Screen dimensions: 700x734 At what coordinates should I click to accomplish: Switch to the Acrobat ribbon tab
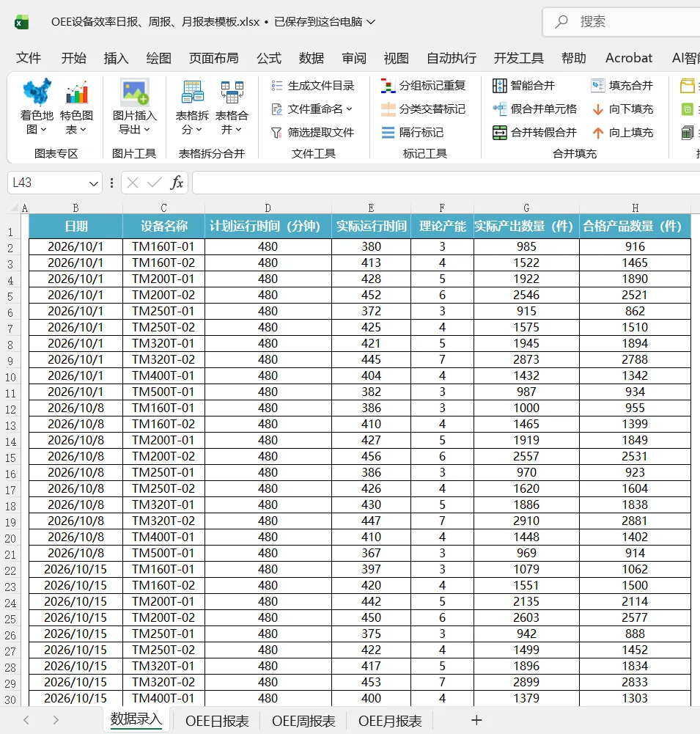[629, 58]
